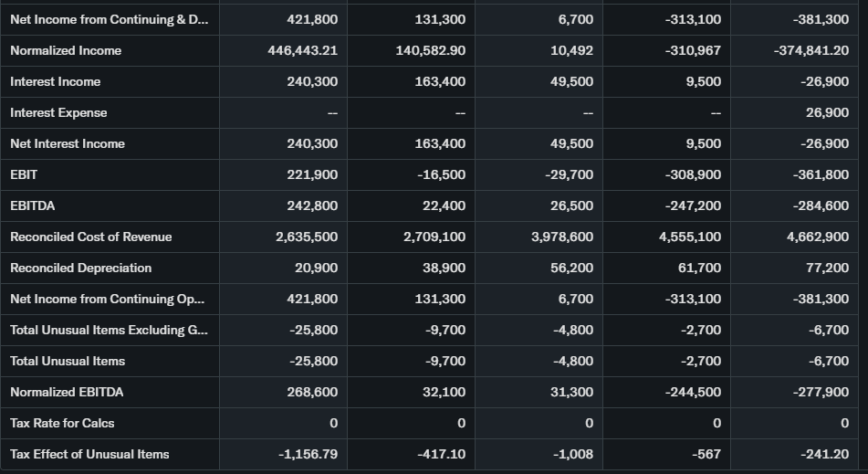
Task: Click the Reconciled Cost of Revenue label
Action: click(x=91, y=237)
